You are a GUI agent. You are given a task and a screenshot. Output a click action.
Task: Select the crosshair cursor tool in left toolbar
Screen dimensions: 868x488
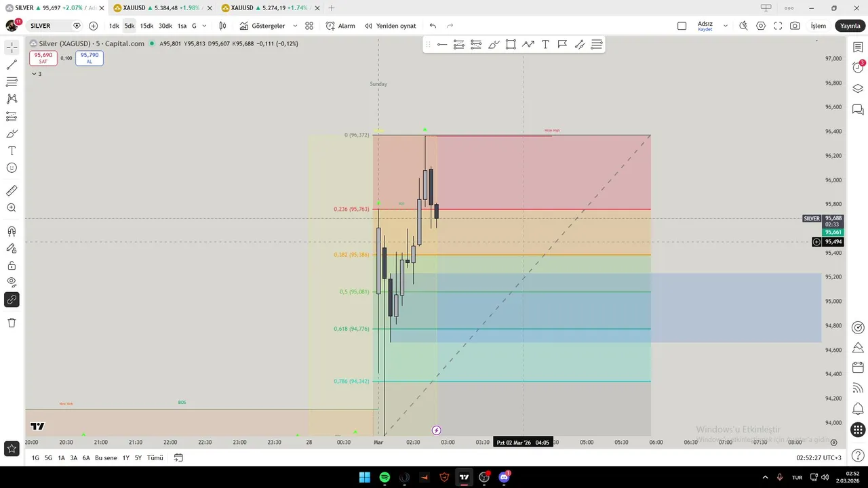point(12,48)
